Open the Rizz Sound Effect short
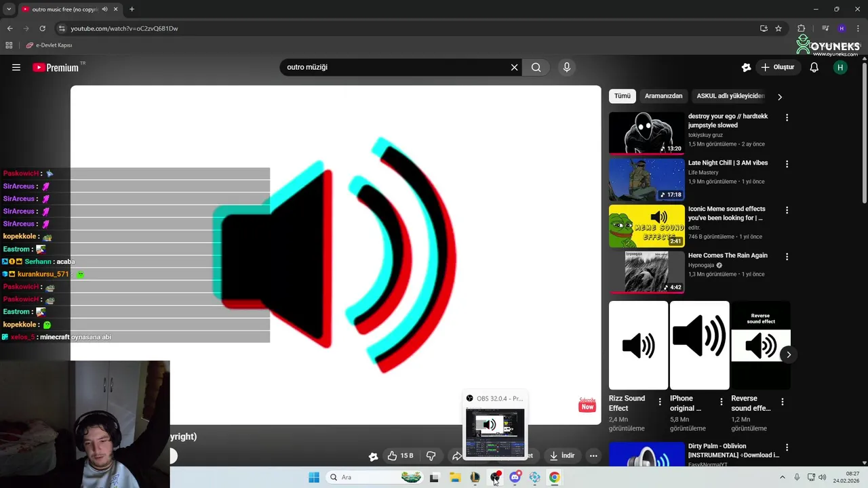 pos(638,345)
